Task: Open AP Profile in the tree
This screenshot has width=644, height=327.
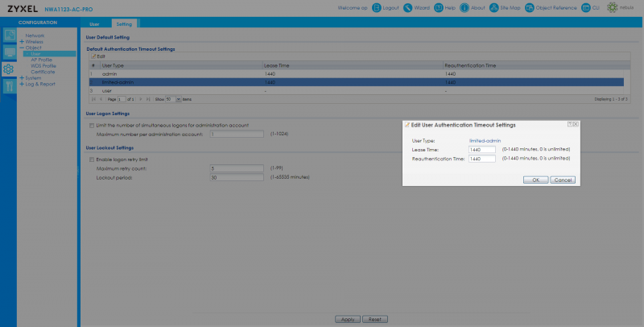Action: pyautogui.click(x=42, y=60)
